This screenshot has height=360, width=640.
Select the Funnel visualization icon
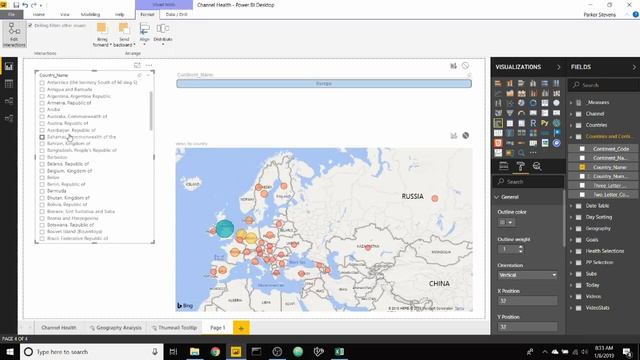(x=510, y=113)
